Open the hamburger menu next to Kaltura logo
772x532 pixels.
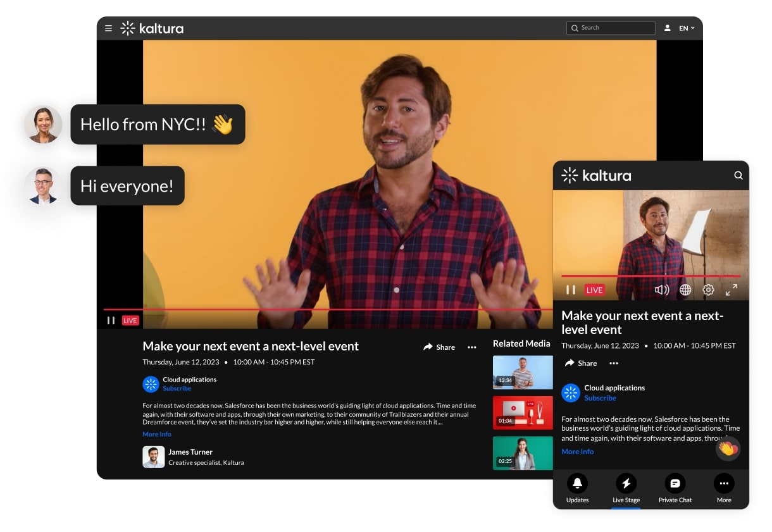[108, 28]
